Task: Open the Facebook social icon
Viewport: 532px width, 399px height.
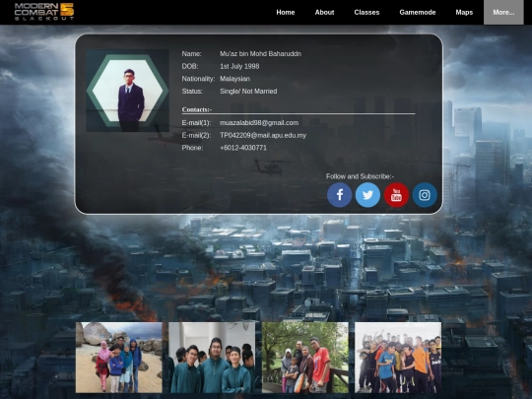Action: click(339, 195)
